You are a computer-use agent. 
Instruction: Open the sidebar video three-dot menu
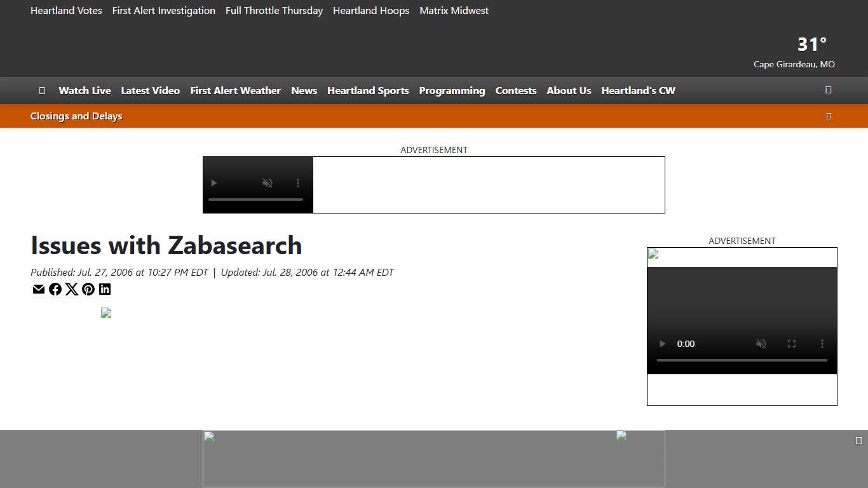[822, 344]
